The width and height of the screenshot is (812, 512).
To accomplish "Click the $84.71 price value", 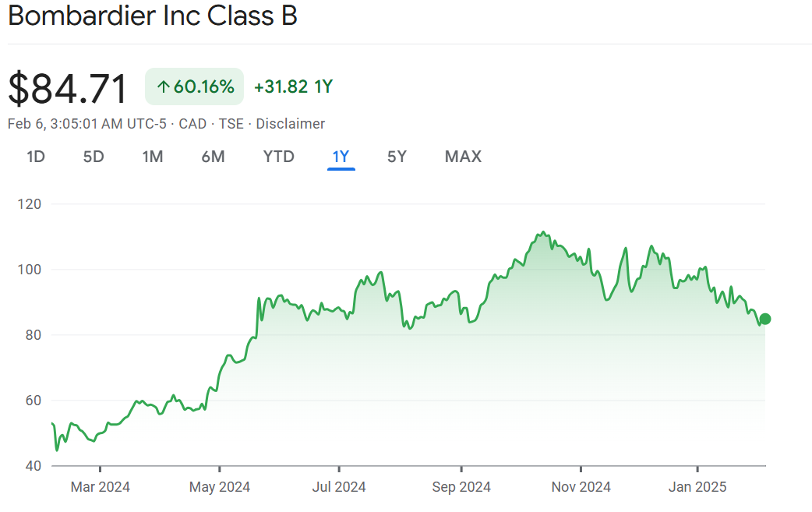I will 68,88.
